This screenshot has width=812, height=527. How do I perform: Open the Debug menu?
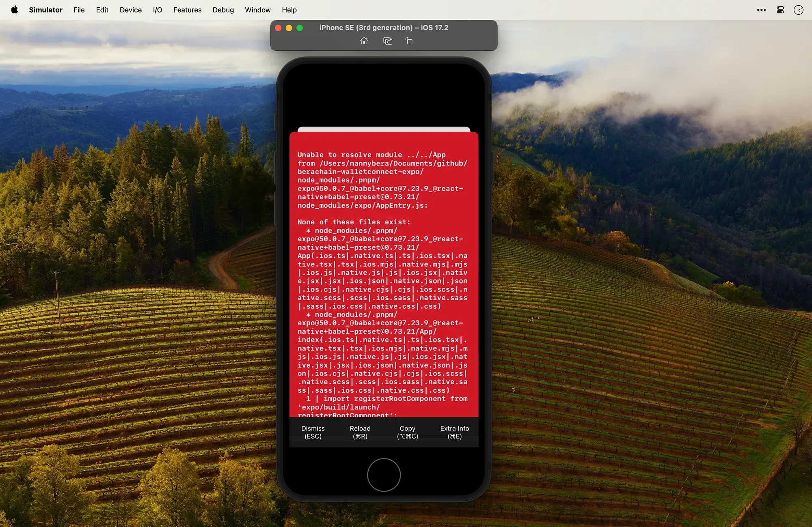pyautogui.click(x=223, y=10)
